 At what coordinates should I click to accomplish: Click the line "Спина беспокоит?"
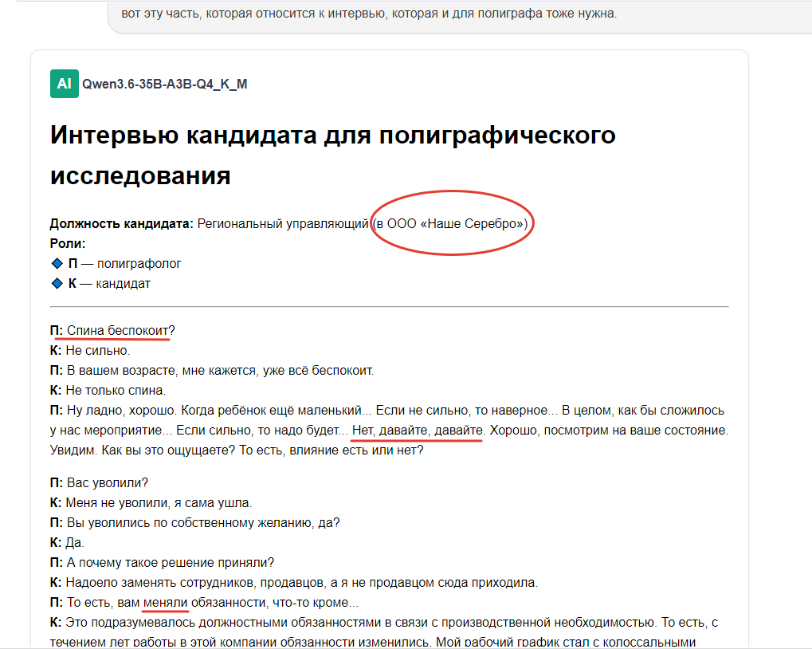click(x=120, y=330)
